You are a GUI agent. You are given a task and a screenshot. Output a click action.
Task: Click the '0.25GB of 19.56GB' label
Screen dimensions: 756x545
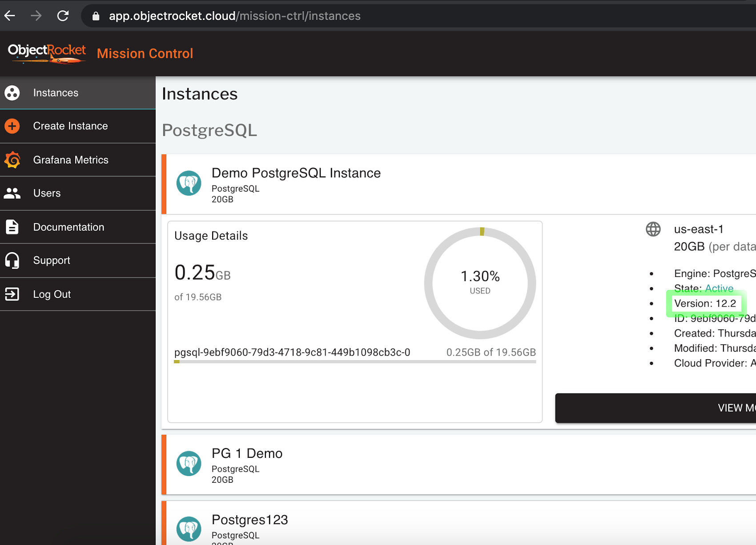click(491, 352)
